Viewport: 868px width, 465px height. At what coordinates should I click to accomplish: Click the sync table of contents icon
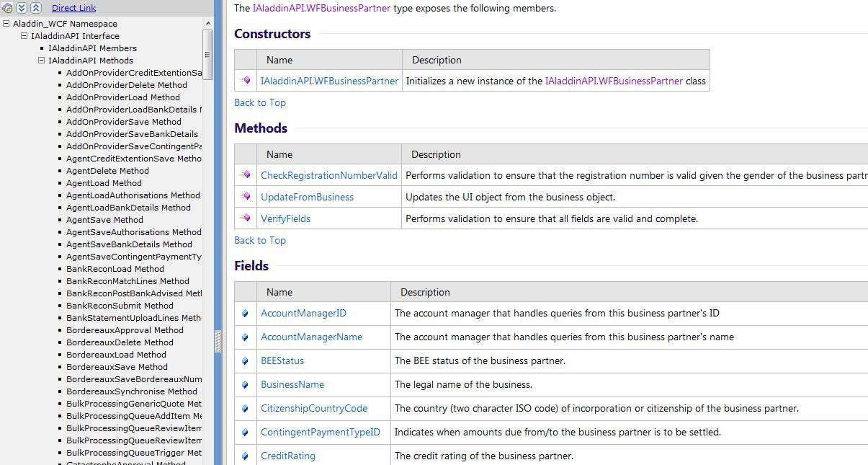point(6,7)
